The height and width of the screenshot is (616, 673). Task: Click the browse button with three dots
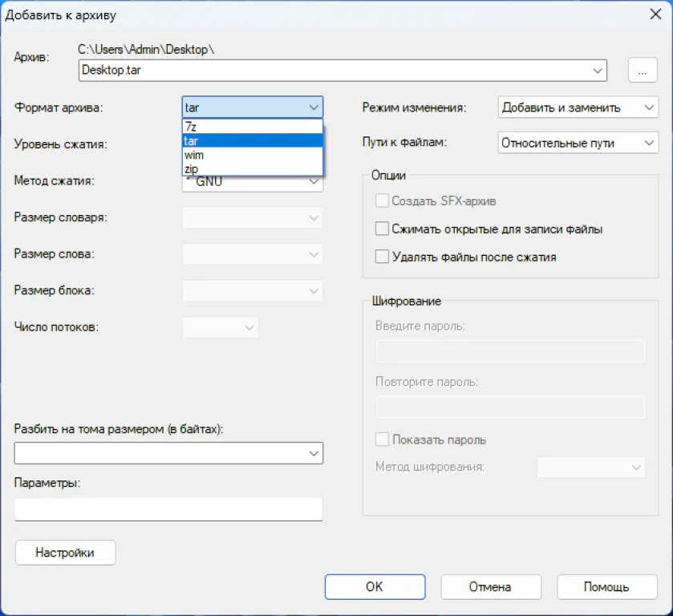(x=641, y=71)
